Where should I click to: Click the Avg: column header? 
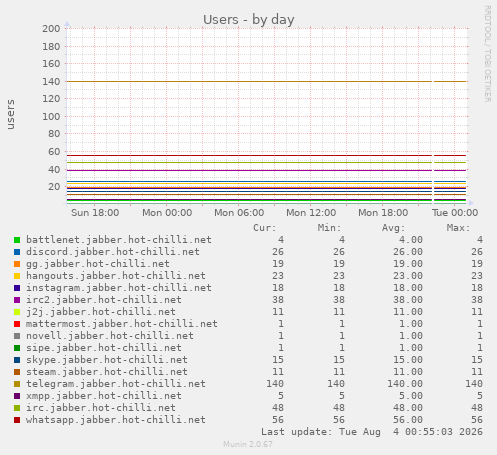[x=393, y=228]
